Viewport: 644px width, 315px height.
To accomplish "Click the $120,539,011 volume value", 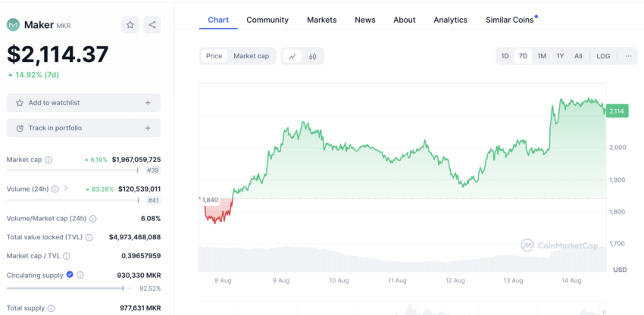I will (139, 189).
